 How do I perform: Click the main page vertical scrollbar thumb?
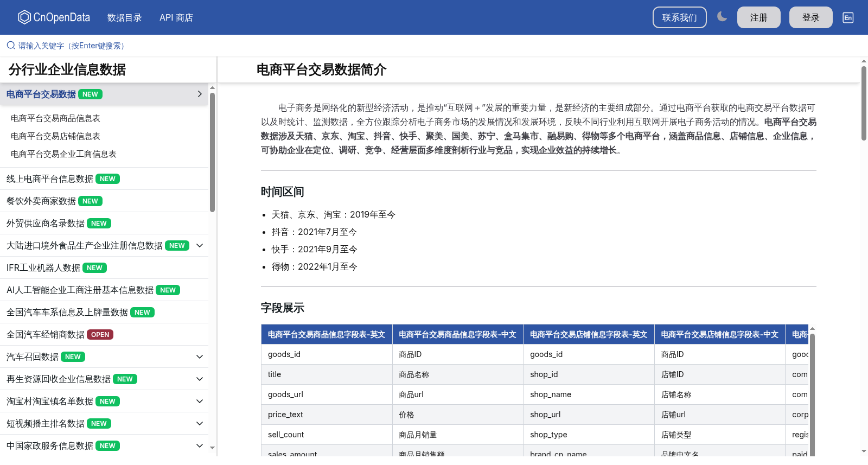pyautogui.click(x=864, y=103)
